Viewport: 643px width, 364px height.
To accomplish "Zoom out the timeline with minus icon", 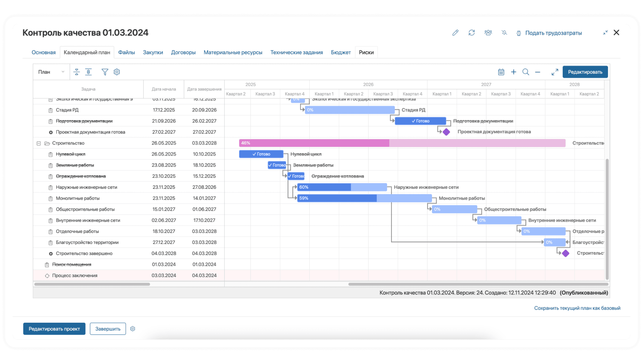I will 538,72.
